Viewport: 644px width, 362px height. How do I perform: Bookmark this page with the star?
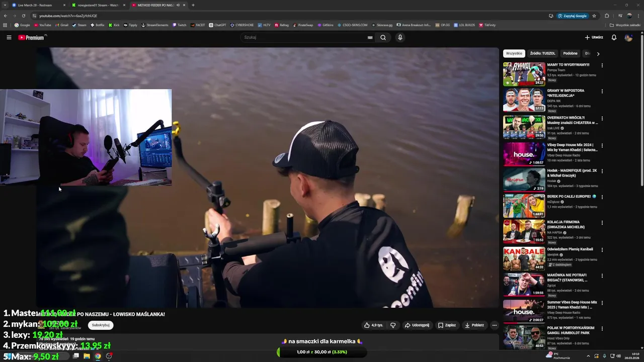tap(594, 16)
